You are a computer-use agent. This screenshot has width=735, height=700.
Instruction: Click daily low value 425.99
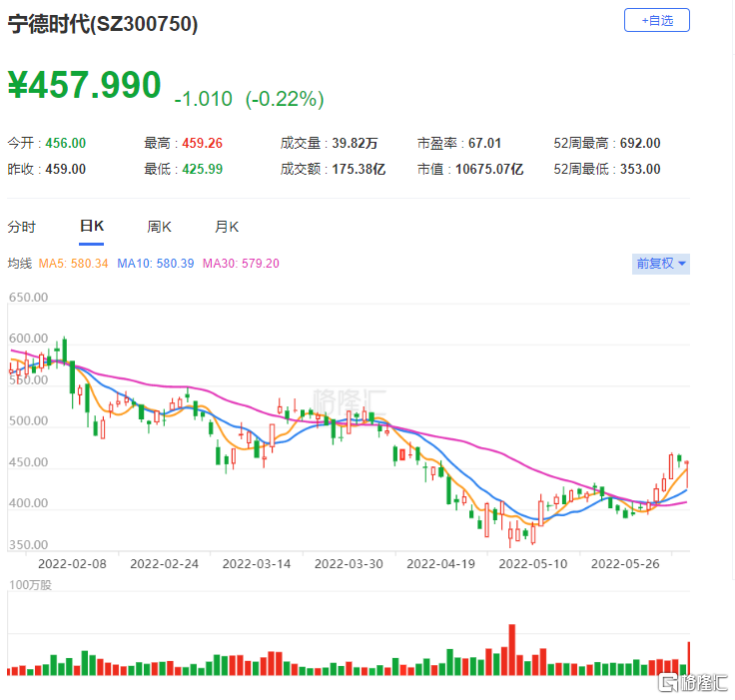[202, 169]
